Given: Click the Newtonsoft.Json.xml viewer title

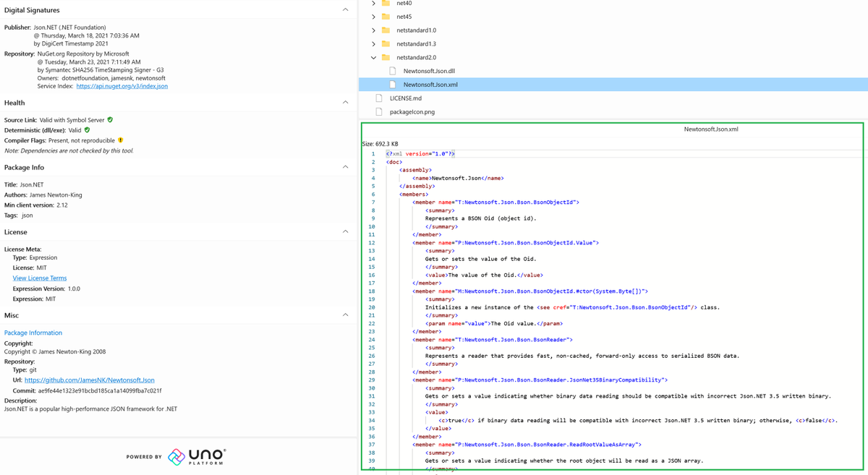Looking at the screenshot, I should coord(711,129).
